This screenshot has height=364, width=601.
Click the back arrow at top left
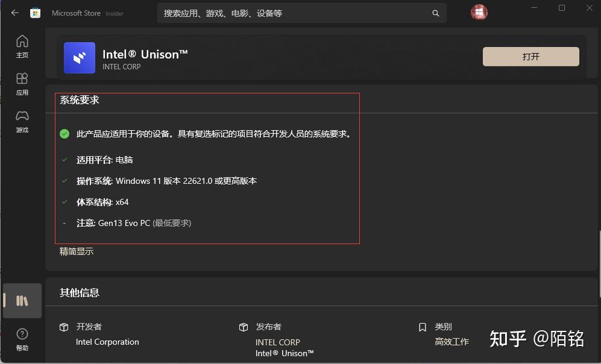coord(14,12)
